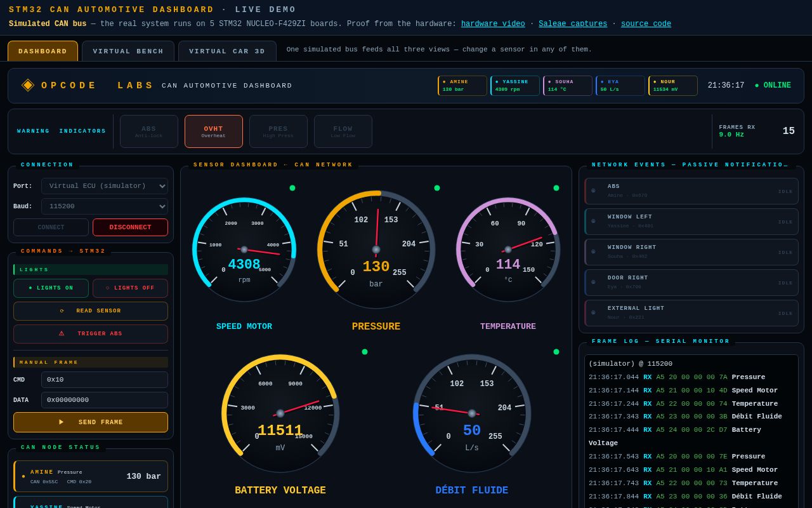This screenshot has width=812, height=508.
Task: Turn the lights on with Lights On
Action: pyautogui.click(x=51, y=288)
